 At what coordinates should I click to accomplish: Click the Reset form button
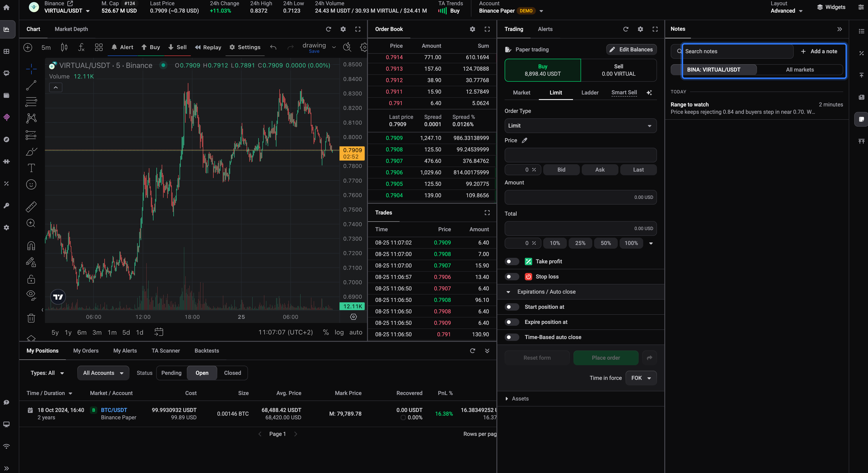click(x=537, y=358)
